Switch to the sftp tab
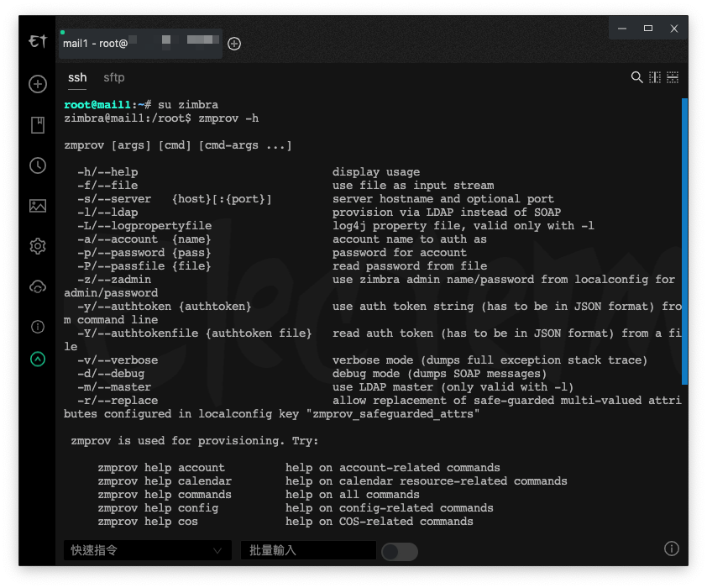 pyautogui.click(x=114, y=77)
